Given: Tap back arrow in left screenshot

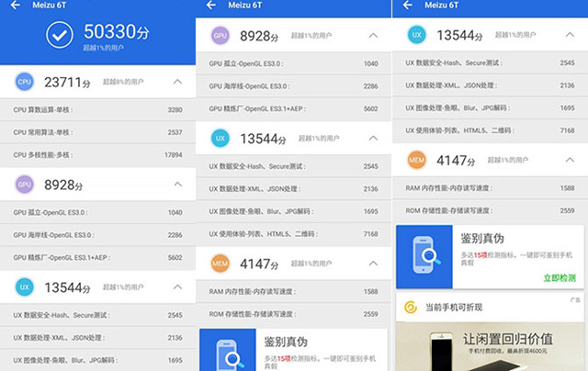Looking at the screenshot, I should click(15, 6).
